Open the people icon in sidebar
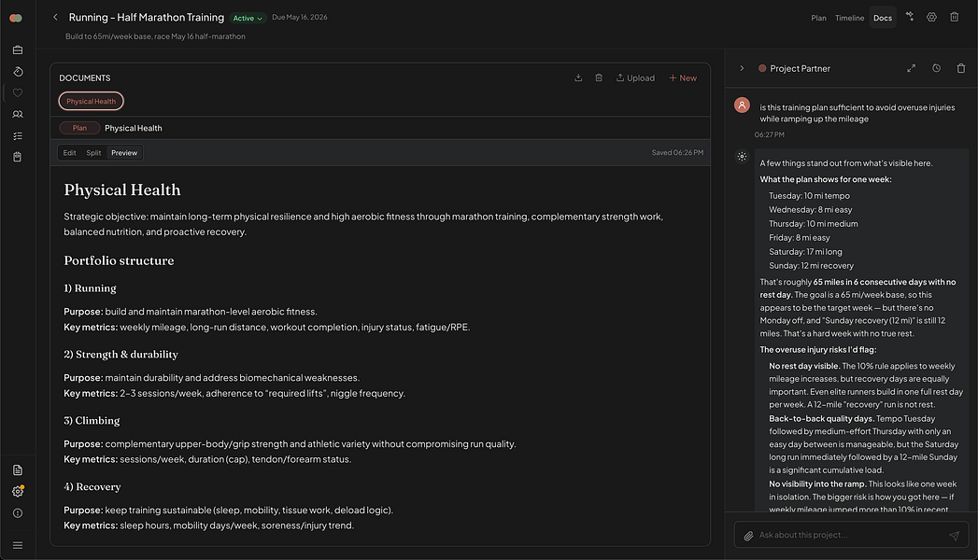This screenshot has width=978, height=560. (18, 115)
